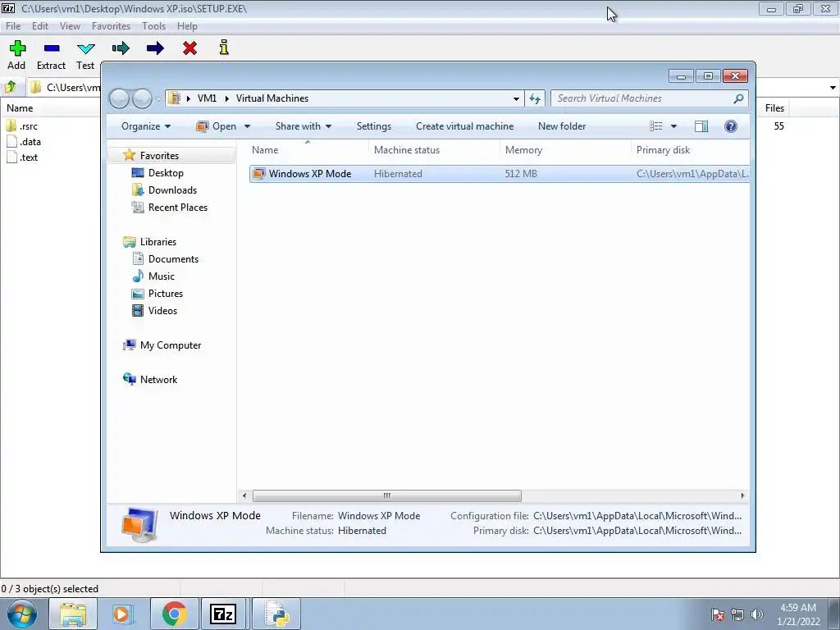The height and width of the screenshot is (630, 840).
Task: Open the Tools menu in 7-Zip
Action: [x=153, y=25]
